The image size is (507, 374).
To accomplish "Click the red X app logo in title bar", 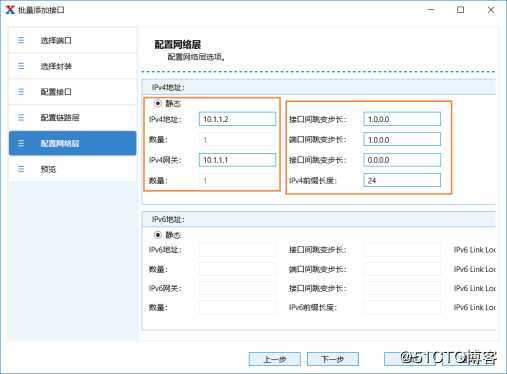I will (10, 10).
